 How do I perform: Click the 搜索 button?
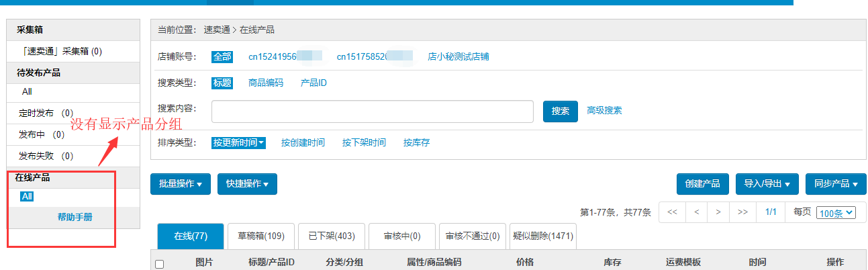(x=560, y=111)
